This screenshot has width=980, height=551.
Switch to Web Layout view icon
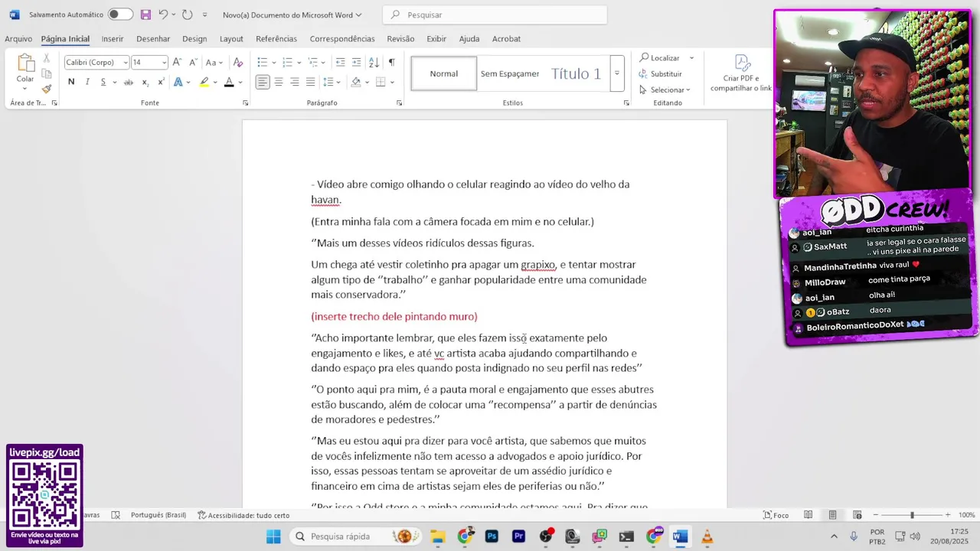pyautogui.click(x=857, y=515)
